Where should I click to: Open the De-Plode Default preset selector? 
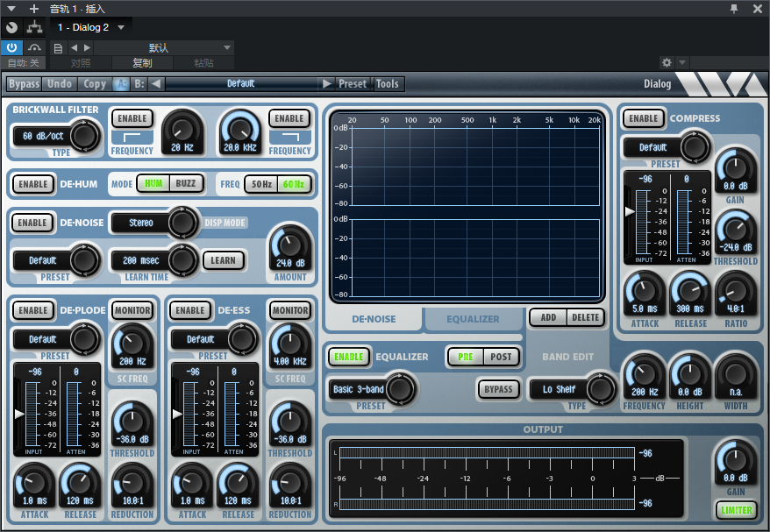55,338
